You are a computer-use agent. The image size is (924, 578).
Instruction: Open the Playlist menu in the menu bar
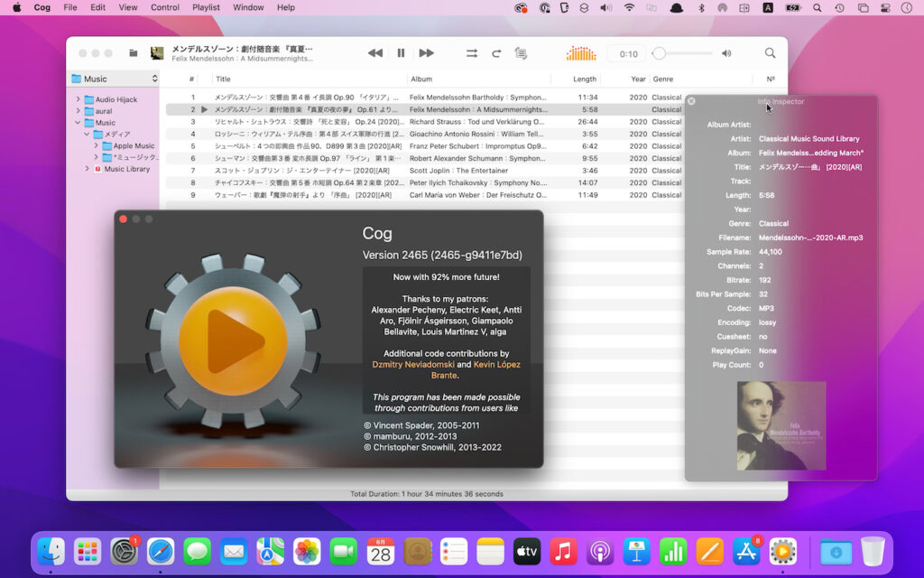click(x=206, y=7)
